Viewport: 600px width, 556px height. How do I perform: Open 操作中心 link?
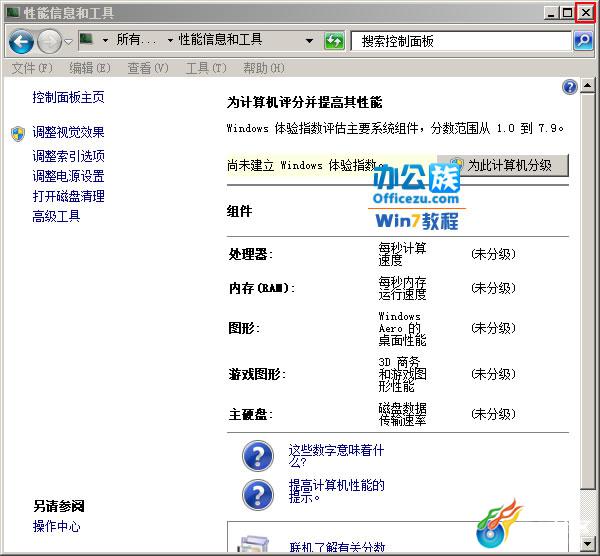point(56,527)
